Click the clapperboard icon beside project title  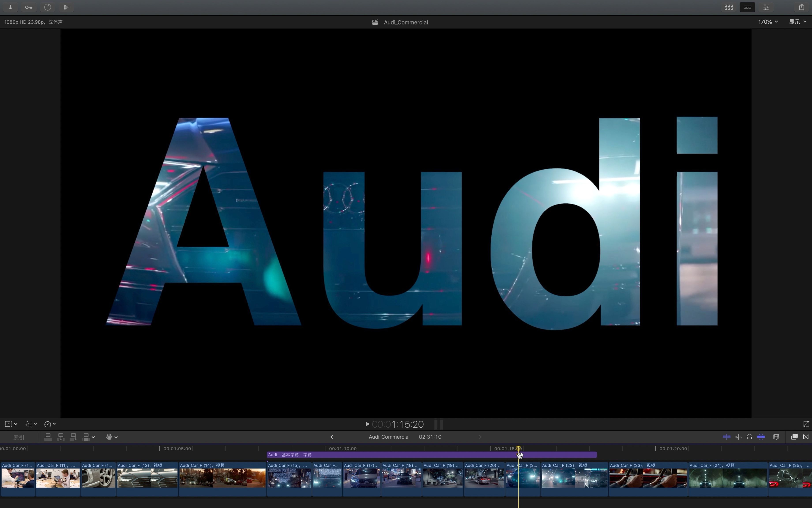coord(375,22)
